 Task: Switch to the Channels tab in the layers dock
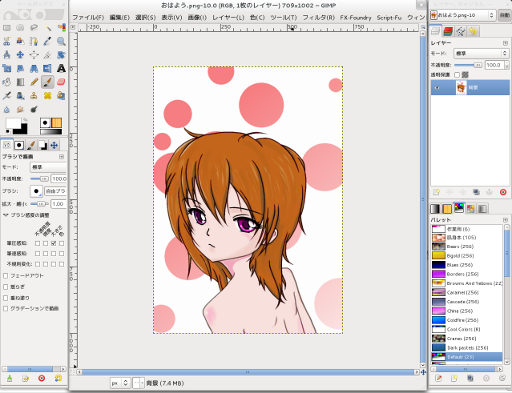coord(448,31)
